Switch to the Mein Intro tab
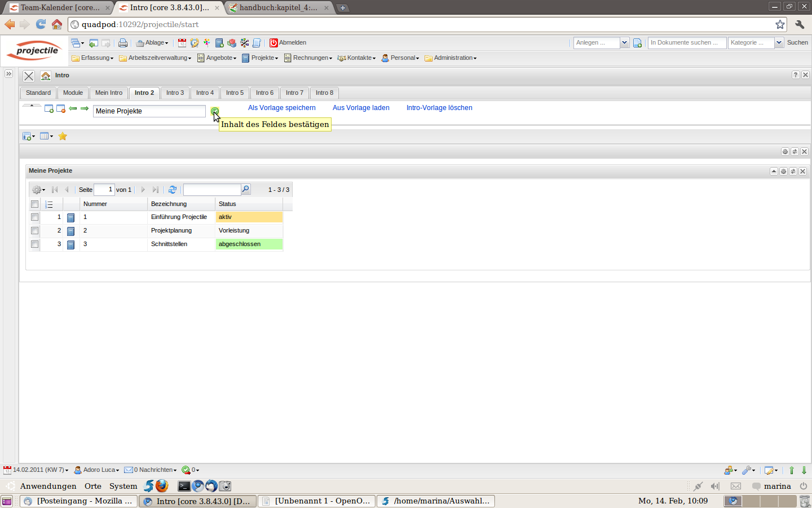The height and width of the screenshot is (508, 812). coord(109,93)
